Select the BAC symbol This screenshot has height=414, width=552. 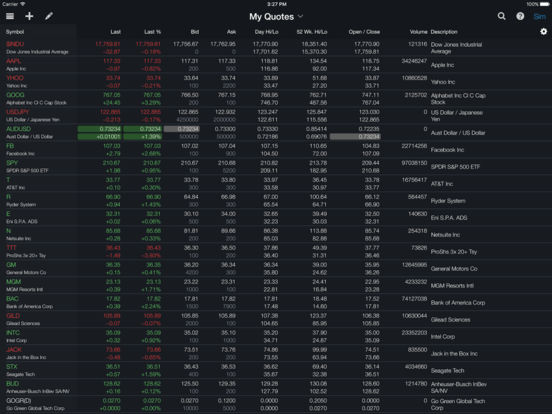coord(12,299)
